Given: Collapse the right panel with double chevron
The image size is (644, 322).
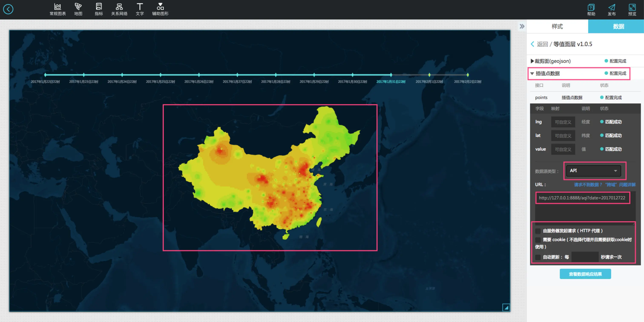Looking at the screenshot, I should click(x=522, y=26).
